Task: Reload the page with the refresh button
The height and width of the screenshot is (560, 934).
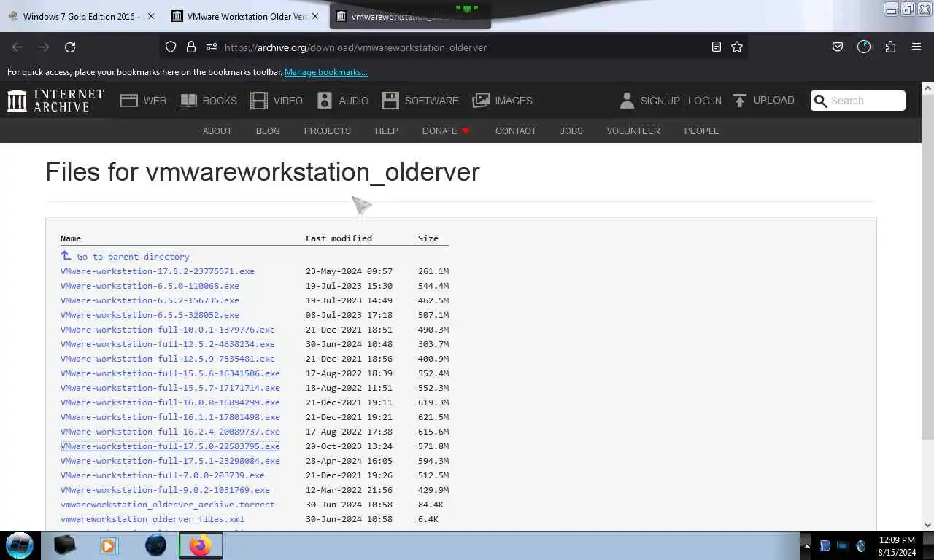Action: tap(70, 47)
